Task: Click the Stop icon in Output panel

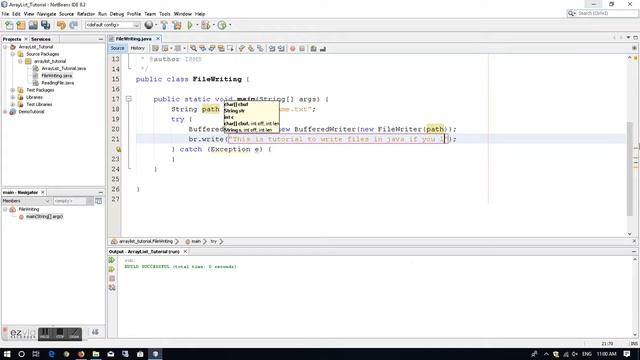Action: (112, 278)
